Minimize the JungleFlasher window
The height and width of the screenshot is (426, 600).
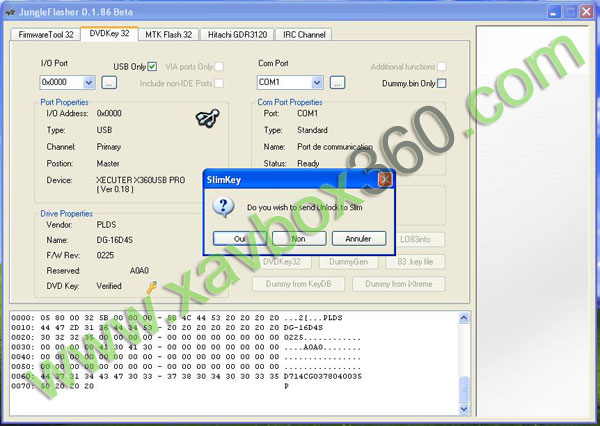553,11
